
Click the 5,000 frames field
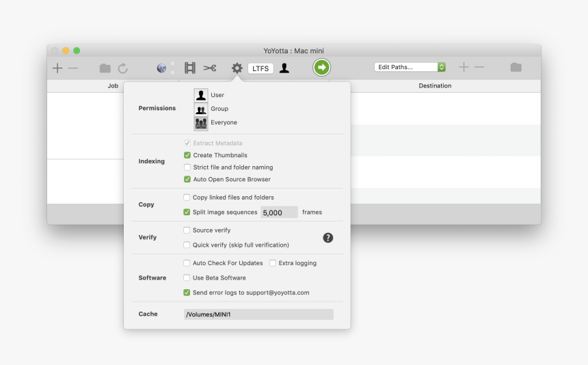(280, 213)
